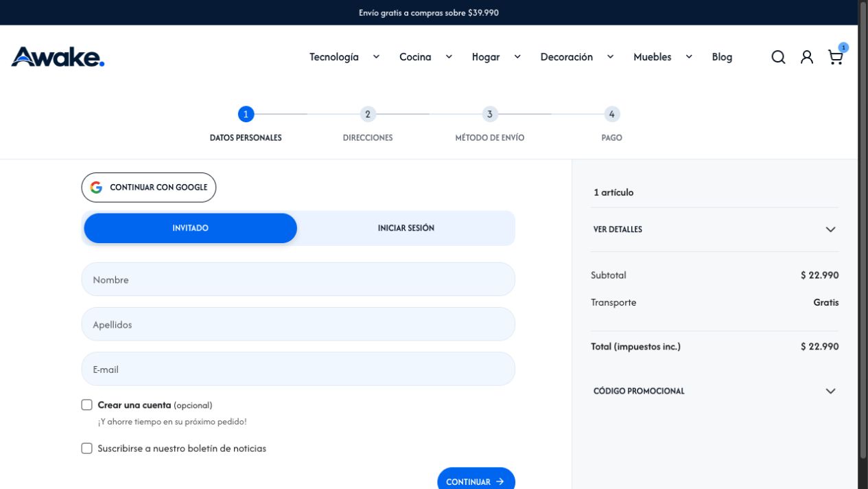Click the Ver Detalles label

click(618, 229)
